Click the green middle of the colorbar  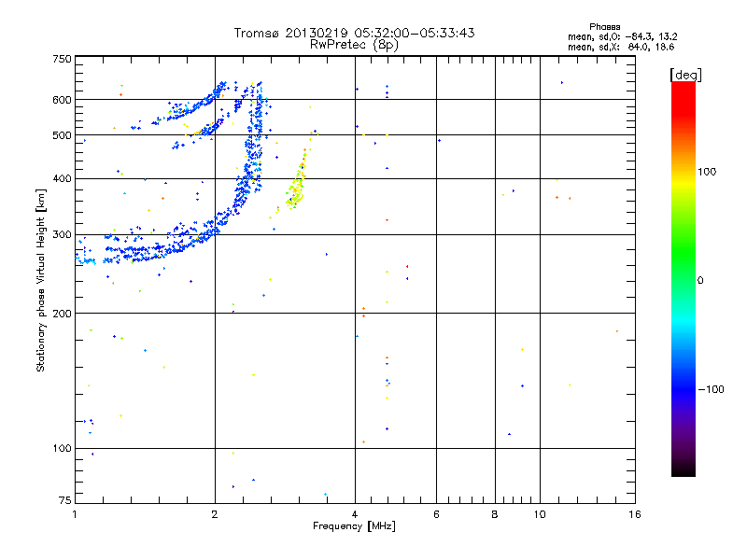pyautogui.click(x=684, y=252)
